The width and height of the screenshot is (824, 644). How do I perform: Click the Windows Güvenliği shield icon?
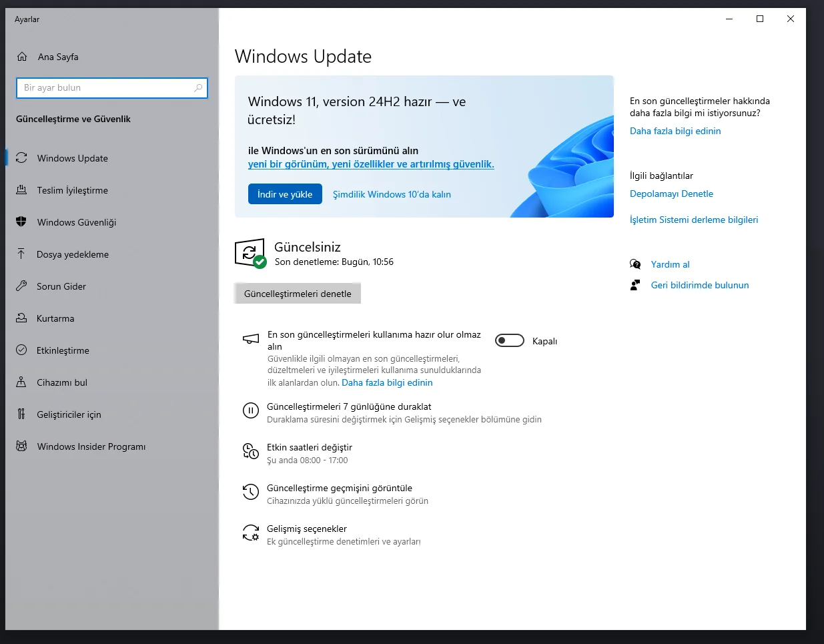21,222
